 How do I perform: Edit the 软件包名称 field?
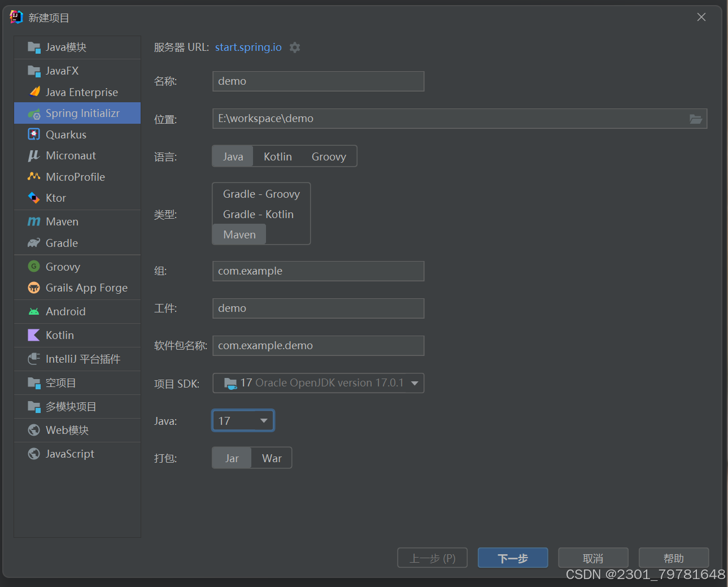pos(319,346)
